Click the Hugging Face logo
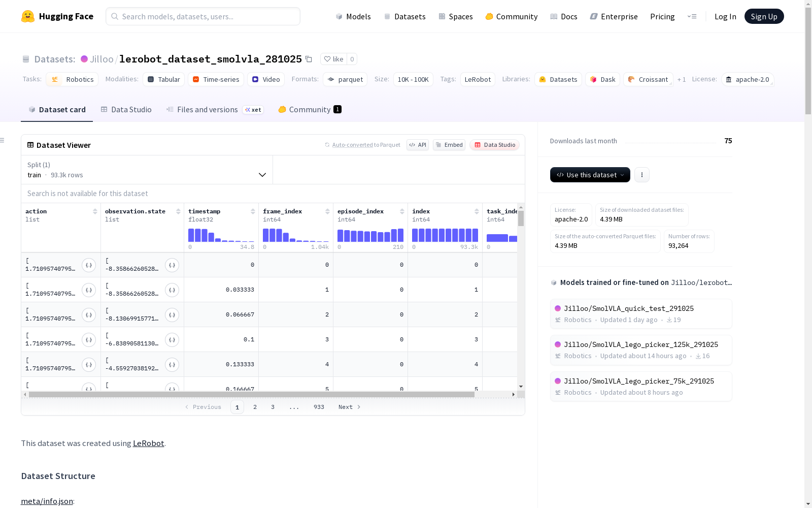This screenshot has height=508, width=812. (x=57, y=16)
